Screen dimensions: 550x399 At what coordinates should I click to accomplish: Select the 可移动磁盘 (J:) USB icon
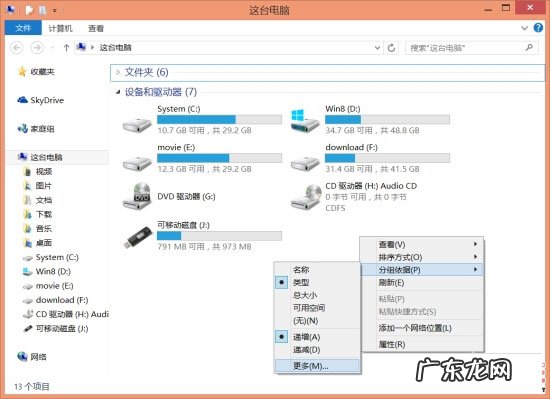click(138, 237)
